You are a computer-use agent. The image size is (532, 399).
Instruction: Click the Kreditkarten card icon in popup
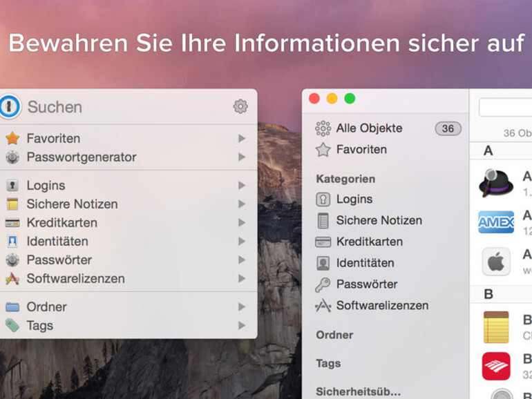pos(12,223)
